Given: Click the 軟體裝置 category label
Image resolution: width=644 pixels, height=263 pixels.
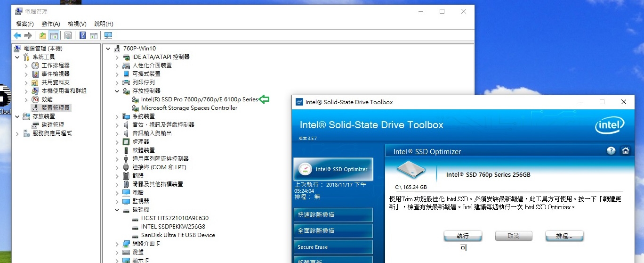Looking at the screenshot, I should pyautogui.click(x=144, y=150).
